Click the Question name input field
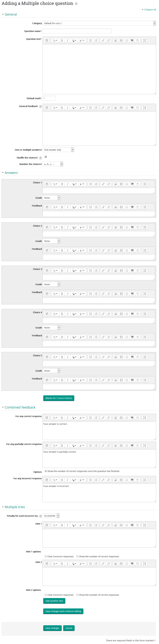159x644 pixels. click(x=77, y=31)
